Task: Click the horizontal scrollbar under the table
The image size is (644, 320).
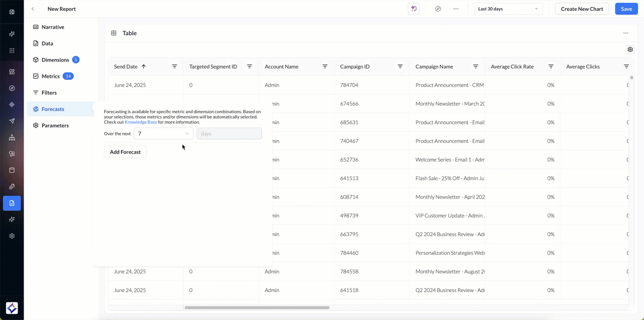Action: tap(257, 308)
